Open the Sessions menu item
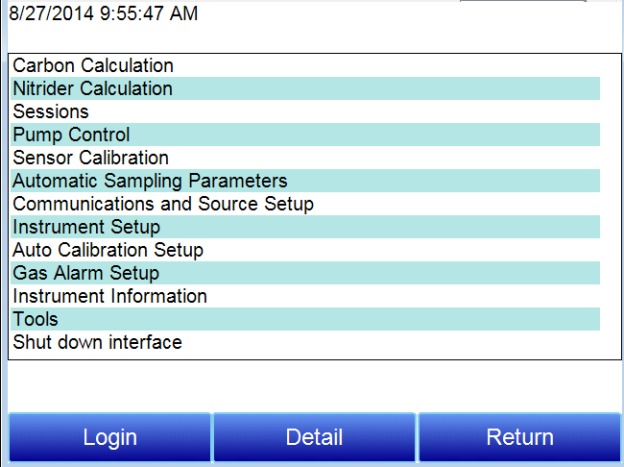The width and height of the screenshot is (624, 467). pyautogui.click(x=51, y=112)
